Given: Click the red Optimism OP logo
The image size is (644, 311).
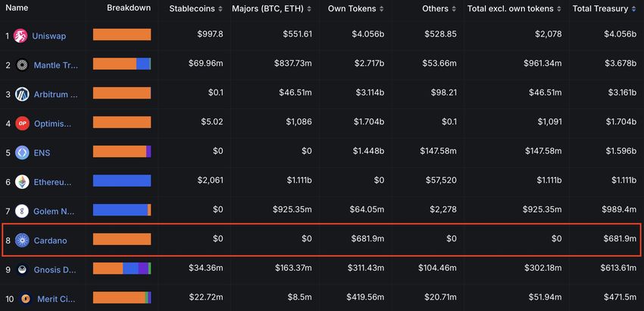Looking at the screenshot, I should tap(22, 124).
